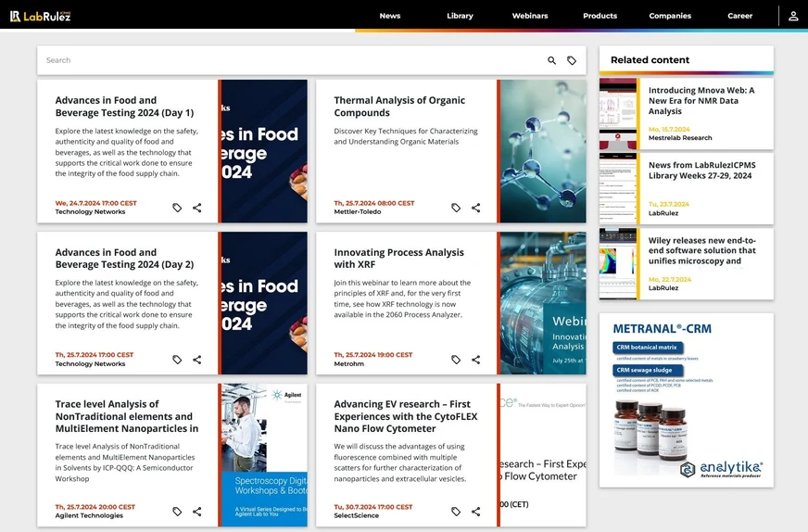Open the Library menu

pos(460,16)
